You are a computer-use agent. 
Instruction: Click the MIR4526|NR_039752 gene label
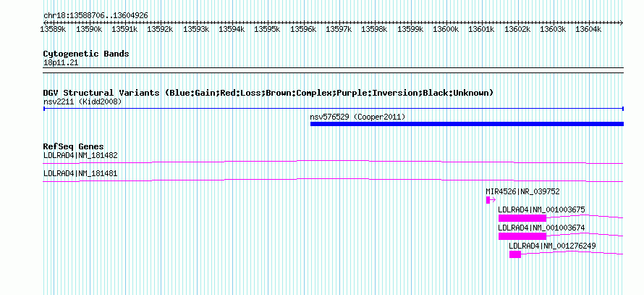[x=522, y=192]
